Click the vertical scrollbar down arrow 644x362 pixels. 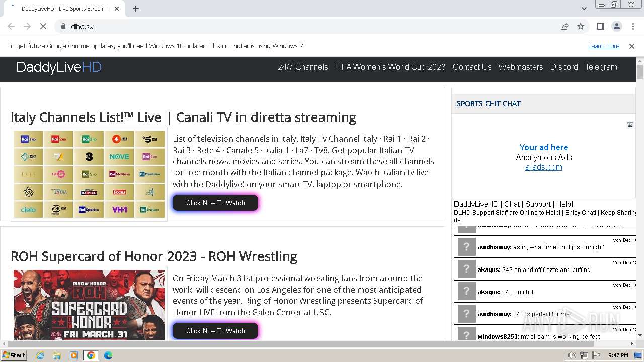[640, 335]
